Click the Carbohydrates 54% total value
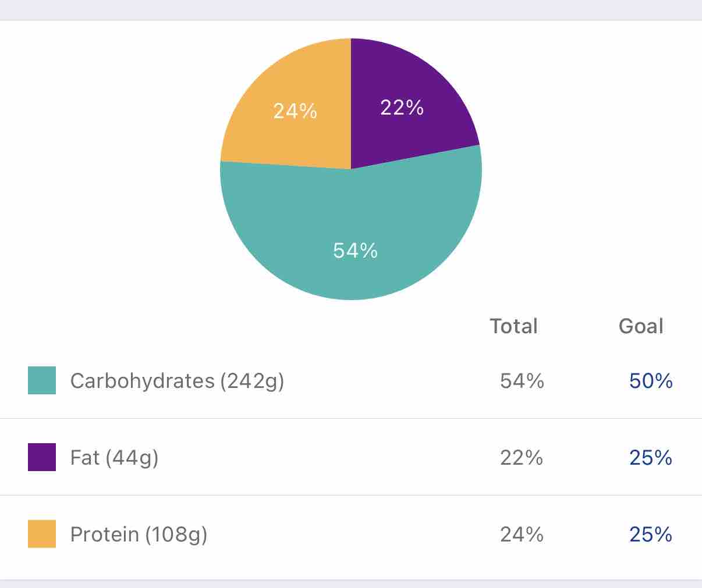 522,381
